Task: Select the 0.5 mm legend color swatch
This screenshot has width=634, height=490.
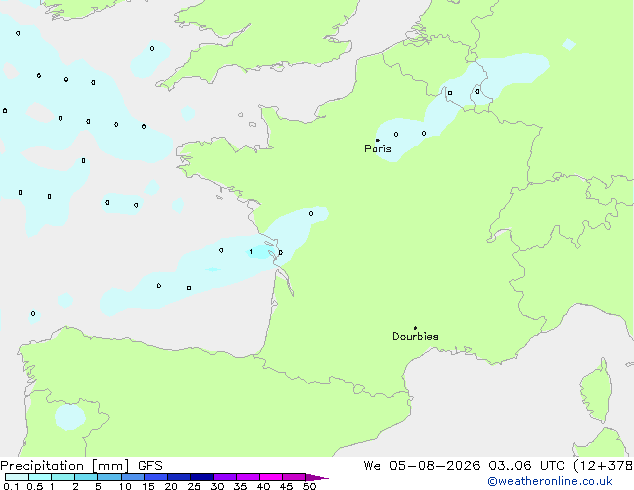Action: [40, 477]
